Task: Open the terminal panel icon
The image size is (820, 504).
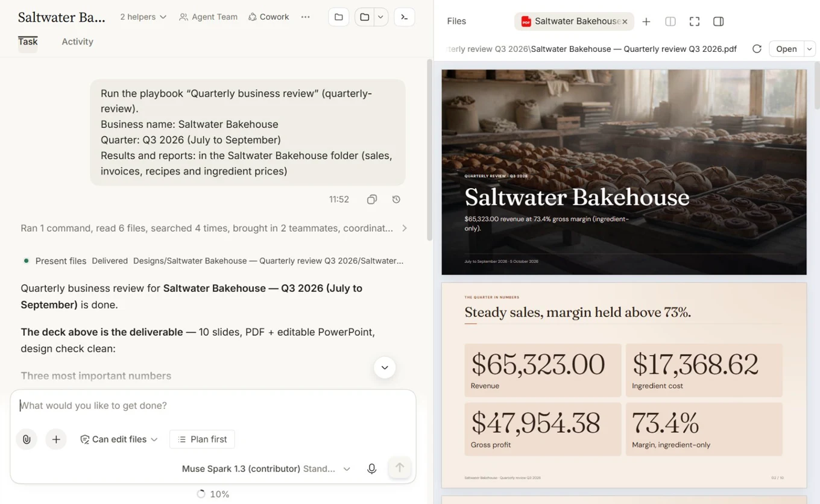Action: pyautogui.click(x=405, y=17)
